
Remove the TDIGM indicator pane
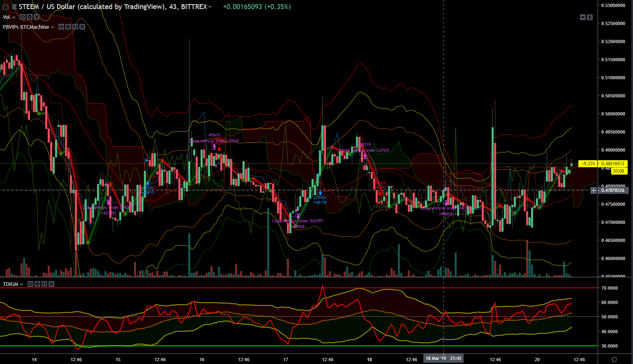51,284
